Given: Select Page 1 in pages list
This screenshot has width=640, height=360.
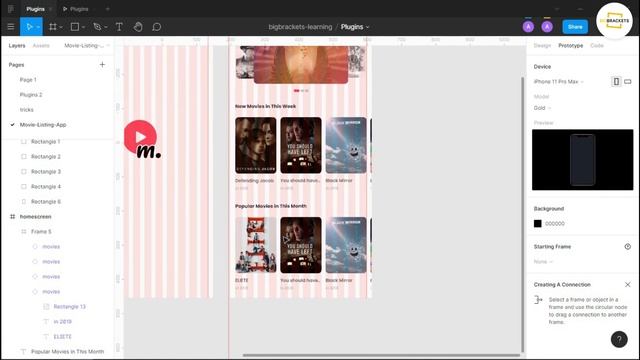Looking at the screenshot, I should coord(28,80).
